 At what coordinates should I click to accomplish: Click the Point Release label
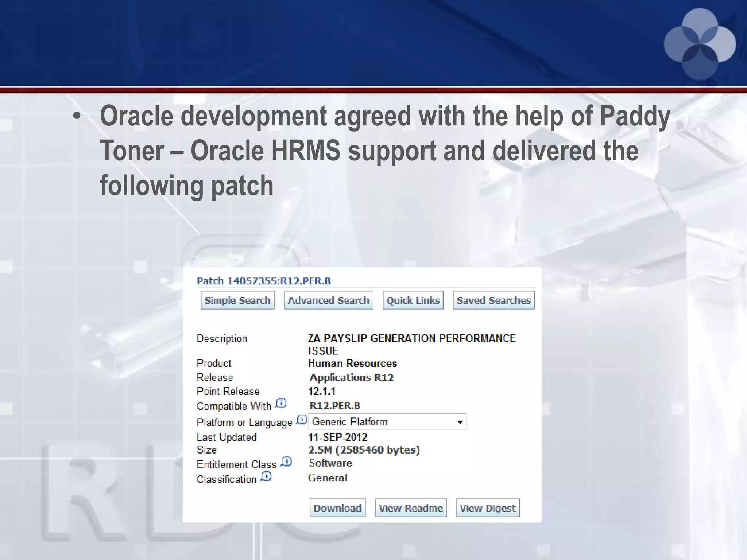point(228,392)
